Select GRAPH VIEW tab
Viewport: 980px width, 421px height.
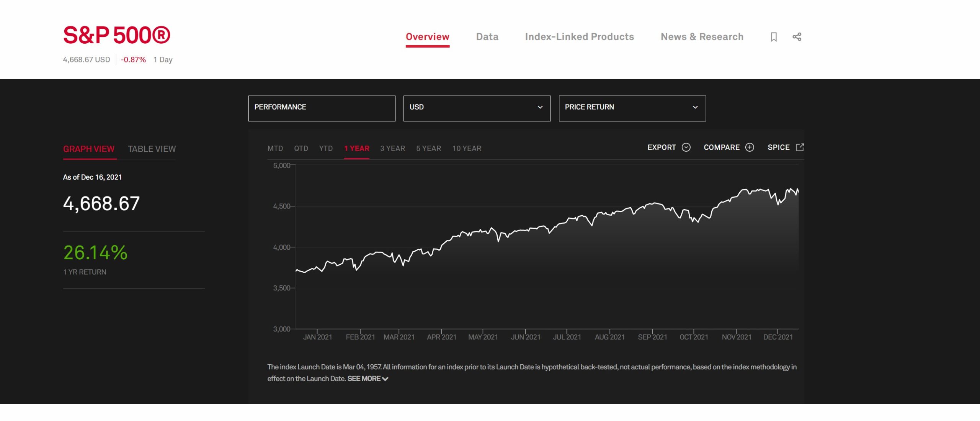coord(89,149)
